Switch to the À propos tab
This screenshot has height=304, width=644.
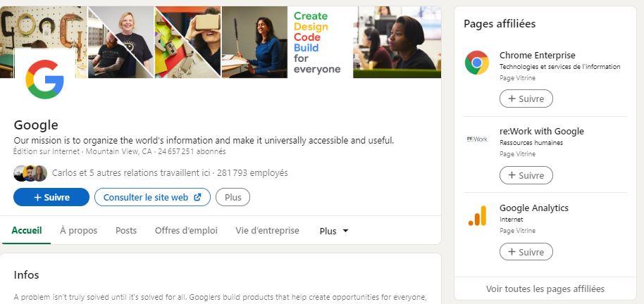(x=79, y=231)
